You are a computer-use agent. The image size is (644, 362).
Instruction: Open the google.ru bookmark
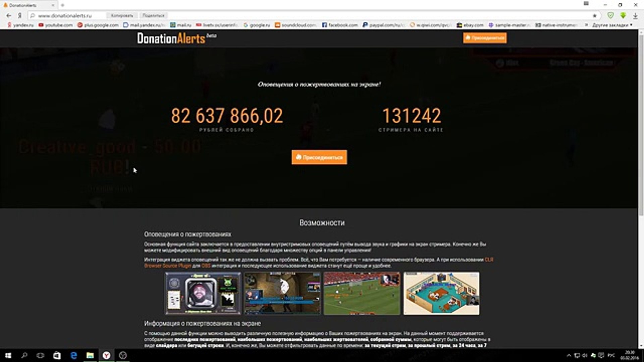tap(257, 25)
